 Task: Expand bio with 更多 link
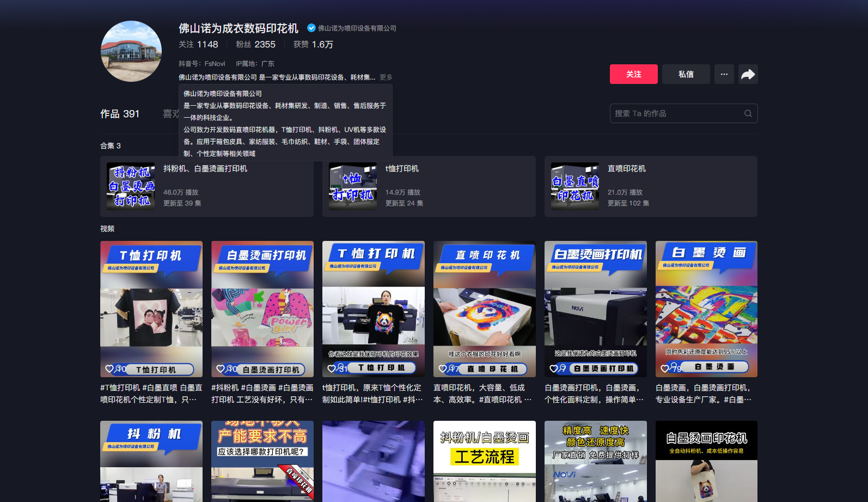386,77
